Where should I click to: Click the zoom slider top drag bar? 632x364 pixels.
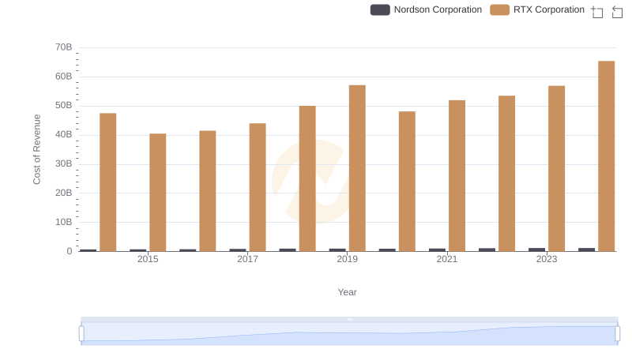[x=349, y=319]
